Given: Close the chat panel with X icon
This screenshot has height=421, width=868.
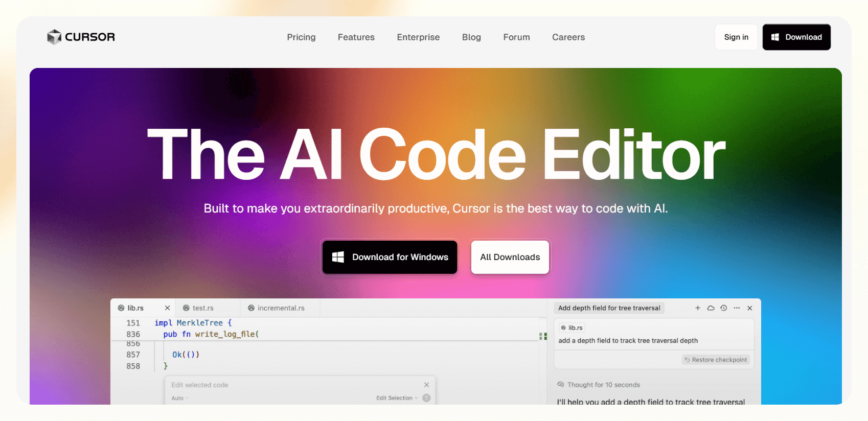Looking at the screenshot, I should point(750,308).
